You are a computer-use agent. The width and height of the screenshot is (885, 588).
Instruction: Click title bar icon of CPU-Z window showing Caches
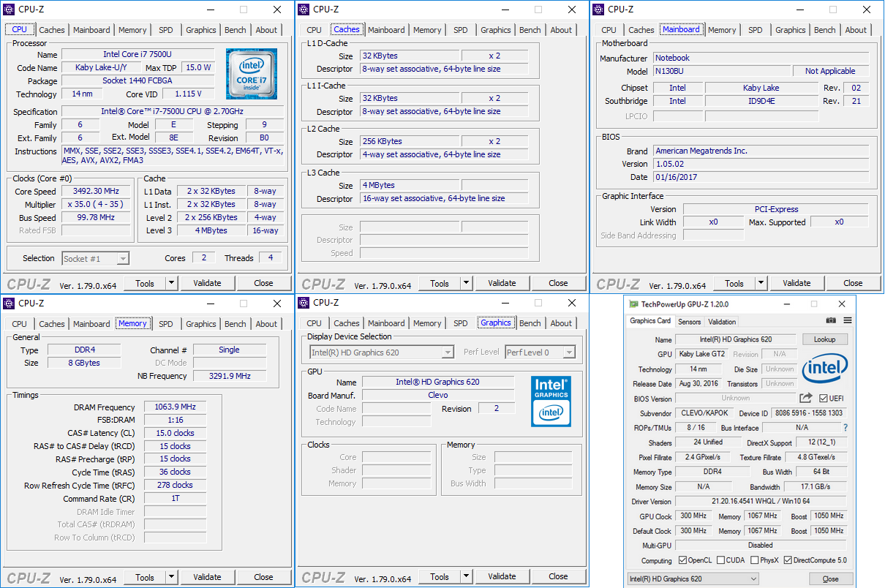pos(304,10)
